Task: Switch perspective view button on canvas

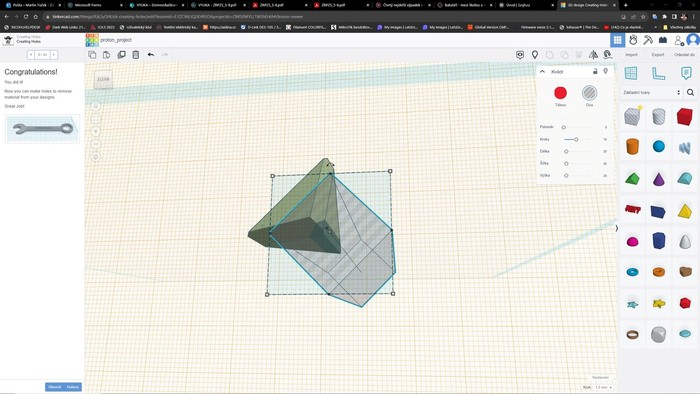Action: coord(96,157)
